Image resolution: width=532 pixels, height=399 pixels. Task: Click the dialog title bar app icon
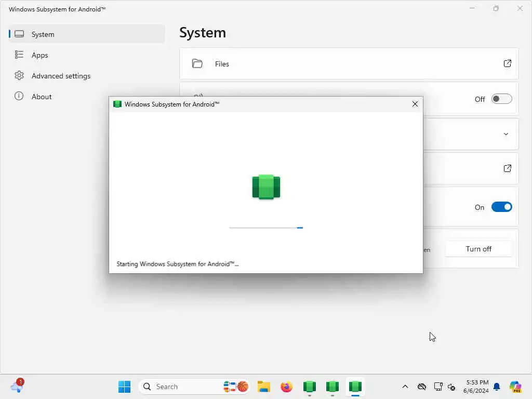pos(117,104)
